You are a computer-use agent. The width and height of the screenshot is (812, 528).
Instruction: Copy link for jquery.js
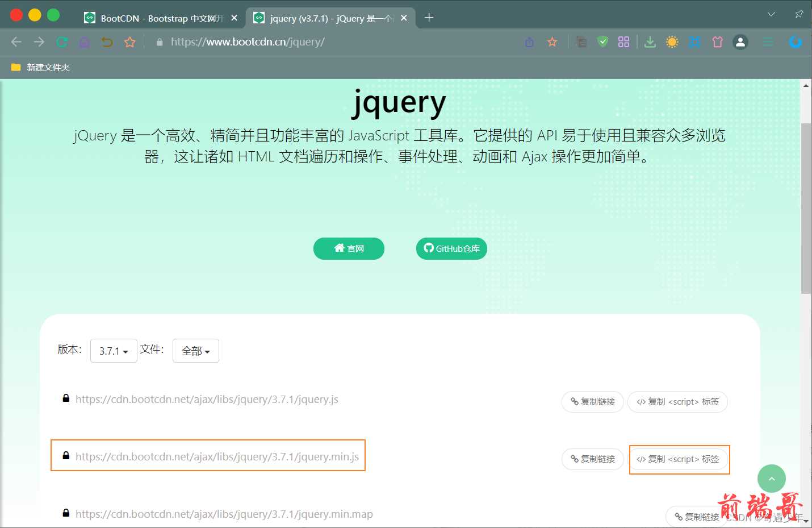click(x=593, y=402)
